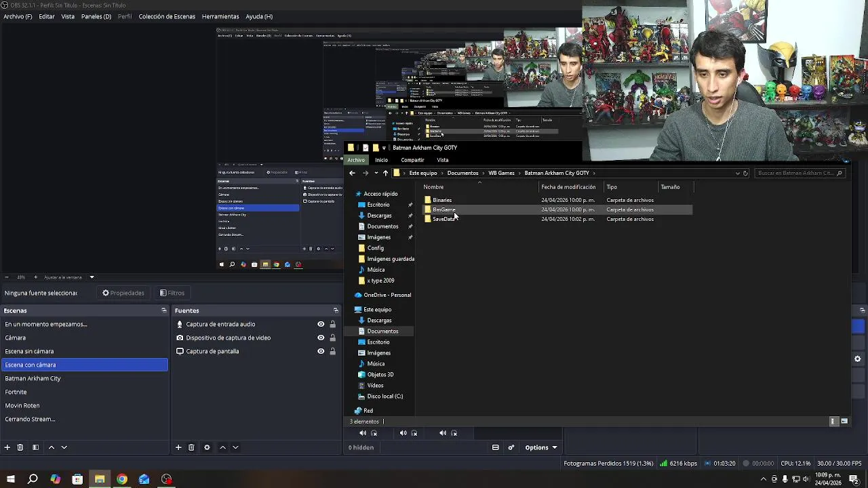868x488 pixels.
Task: Add a new scene with plus icon
Action: (7, 447)
